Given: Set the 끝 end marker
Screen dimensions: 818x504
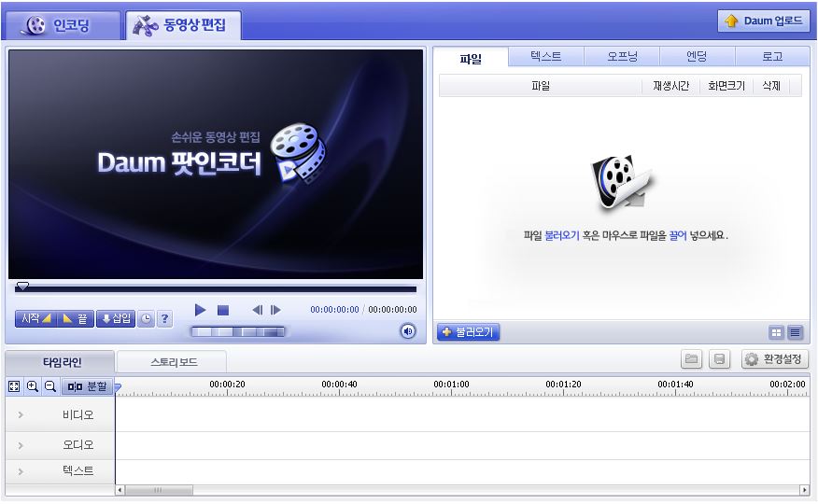Looking at the screenshot, I should [76, 318].
